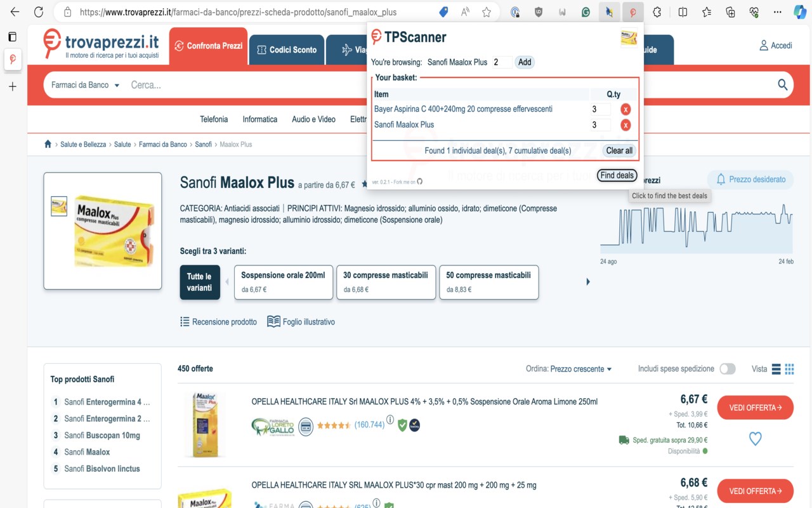The image size is (812, 508).
Task: Open the Grammarly green G extension
Action: click(586, 12)
